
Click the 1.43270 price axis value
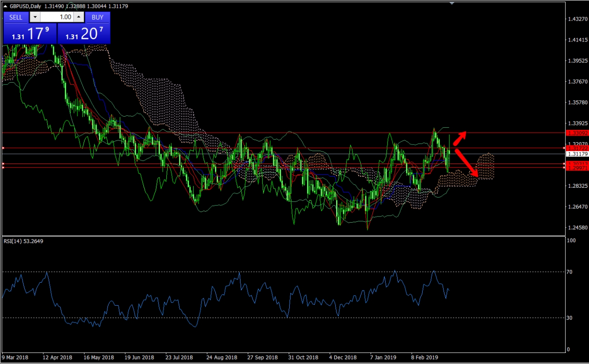[577, 19]
